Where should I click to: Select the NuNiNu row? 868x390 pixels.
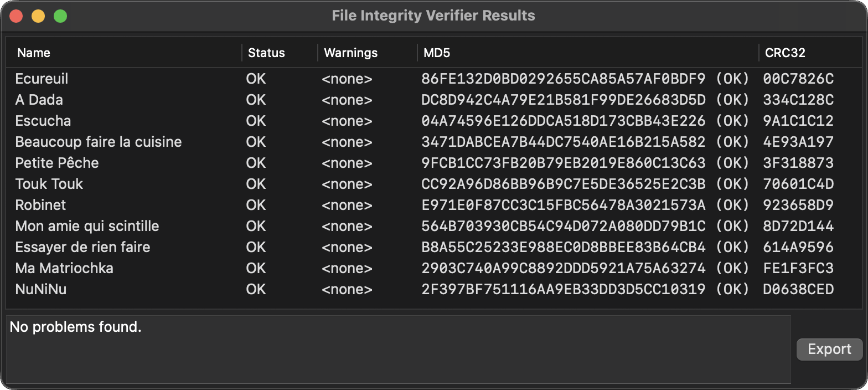click(x=41, y=289)
